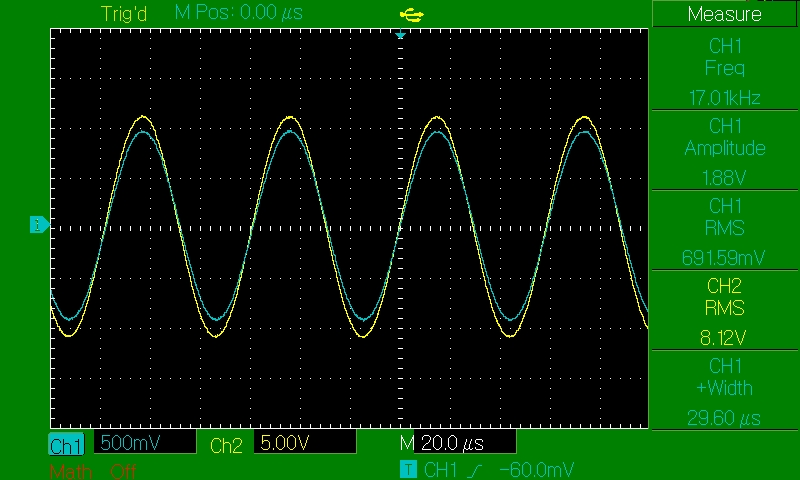Select the CH1 ground level marker
This screenshot has width=800, height=480.
click(x=39, y=225)
